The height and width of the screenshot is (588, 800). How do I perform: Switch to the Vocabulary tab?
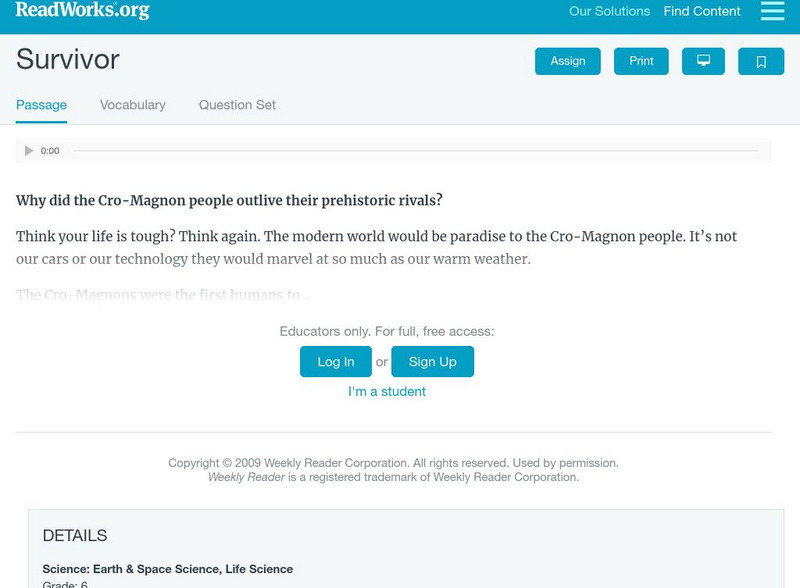pyautogui.click(x=133, y=105)
